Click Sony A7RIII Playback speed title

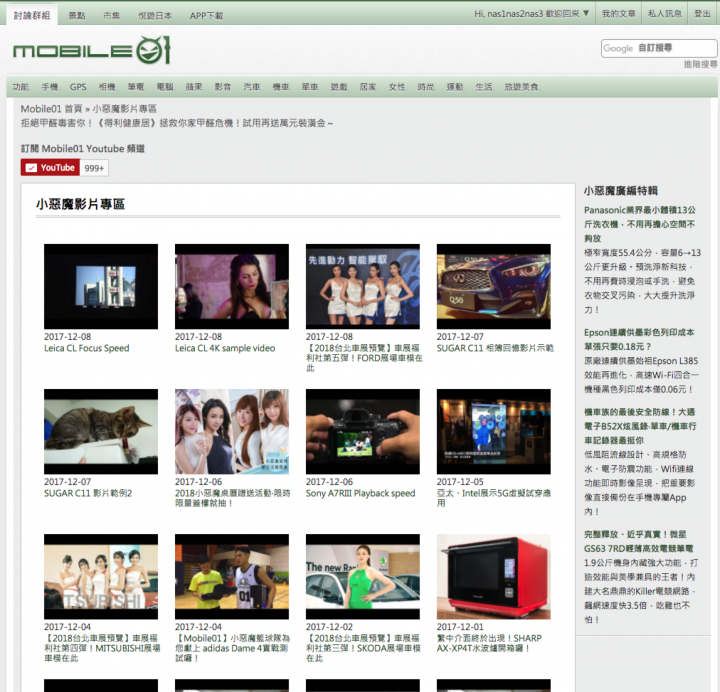coord(360,494)
